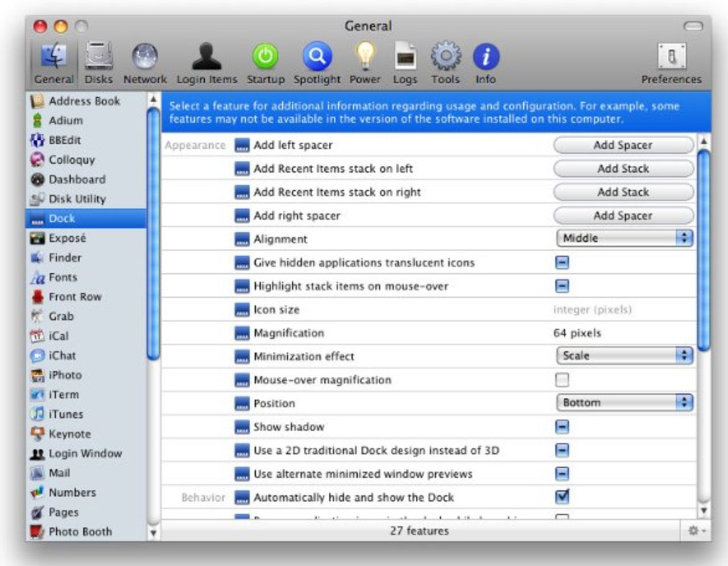The width and height of the screenshot is (728, 566).
Task: Open the Alignment dropdown set to Middle
Action: pos(624,238)
